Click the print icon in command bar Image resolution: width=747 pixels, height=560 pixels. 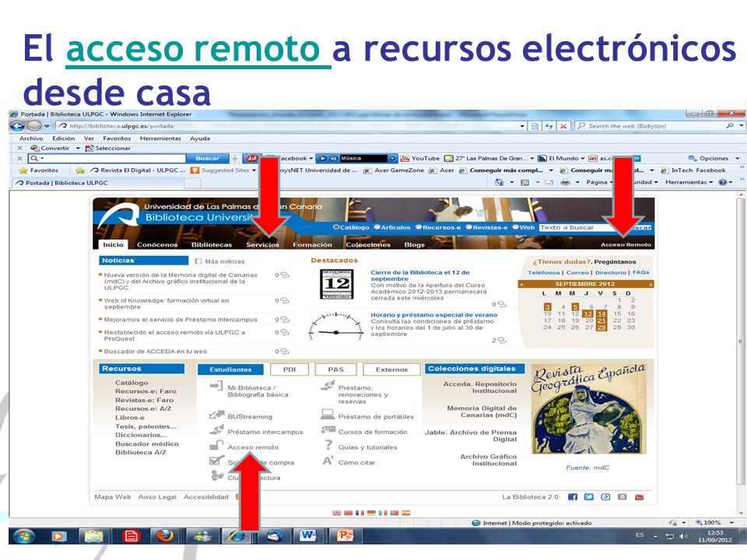565,182
